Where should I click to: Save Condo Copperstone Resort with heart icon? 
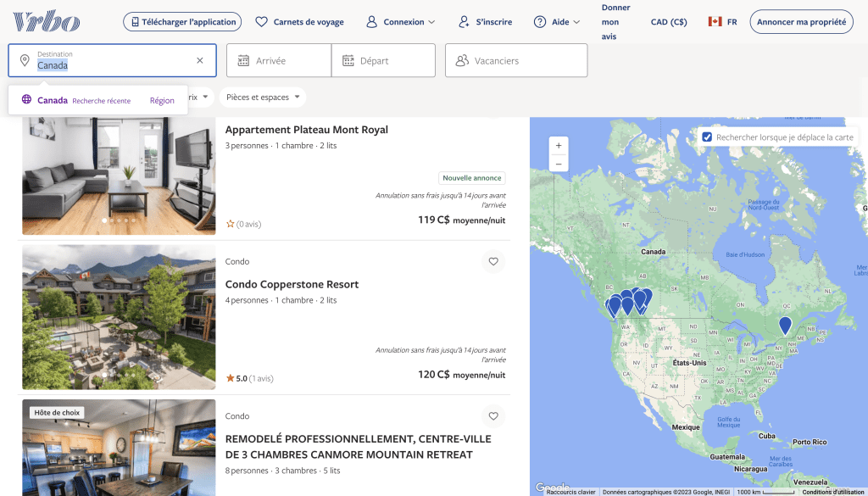pyautogui.click(x=492, y=262)
